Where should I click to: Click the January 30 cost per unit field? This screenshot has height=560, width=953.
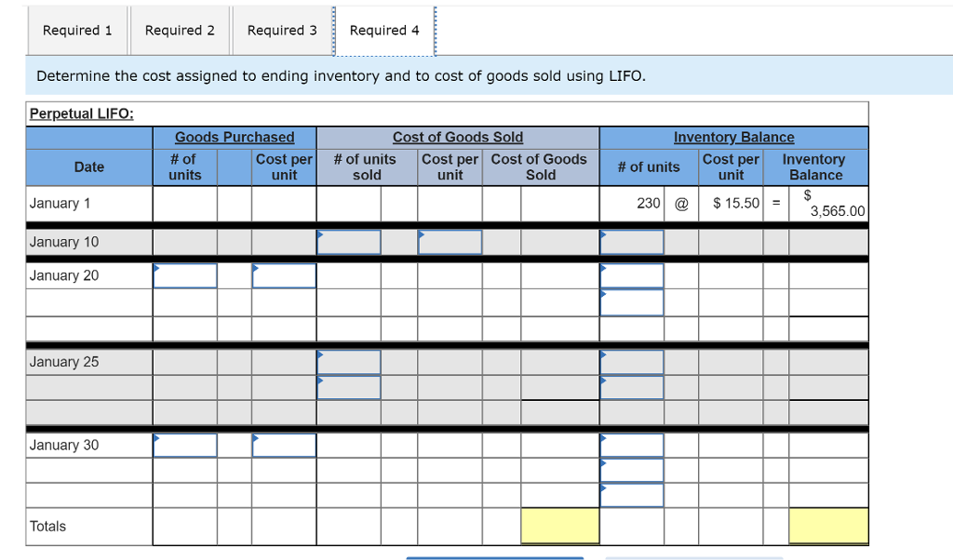pos(284,445)
